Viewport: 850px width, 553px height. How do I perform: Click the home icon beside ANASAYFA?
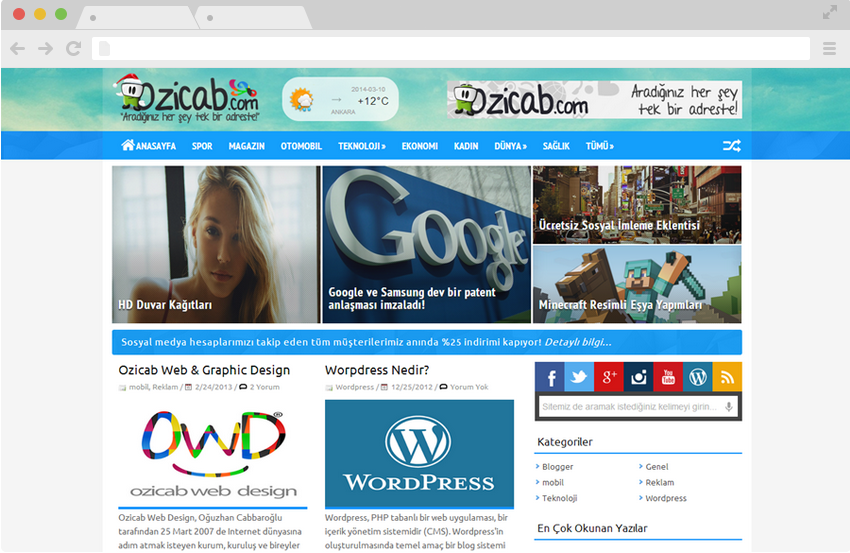[x=127, y=145]
